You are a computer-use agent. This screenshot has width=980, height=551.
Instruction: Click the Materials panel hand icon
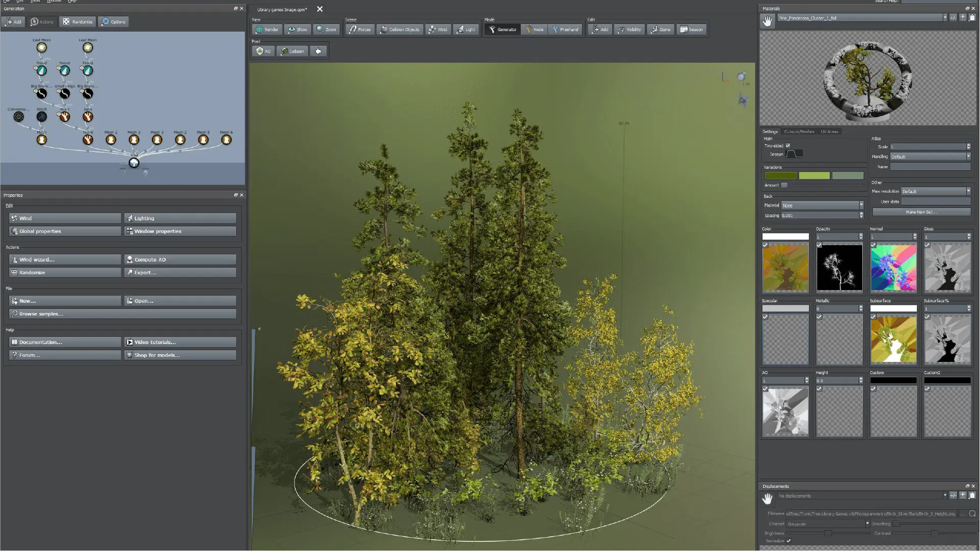767,21
